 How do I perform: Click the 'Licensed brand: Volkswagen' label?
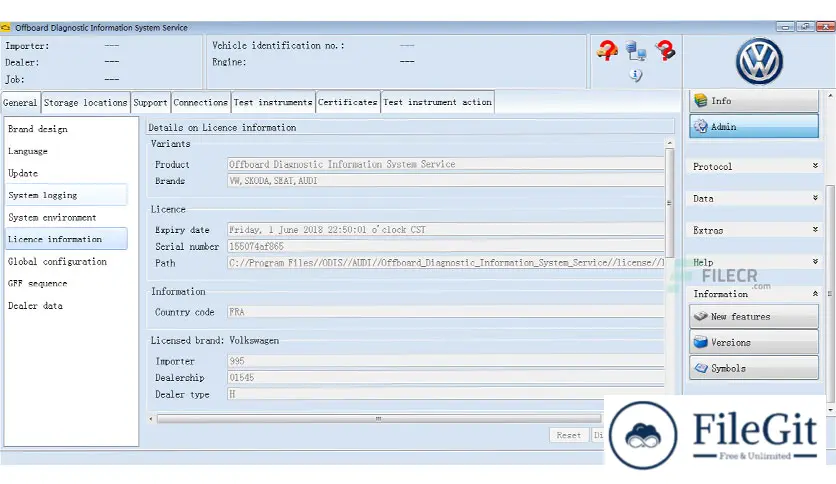(214, 340)
